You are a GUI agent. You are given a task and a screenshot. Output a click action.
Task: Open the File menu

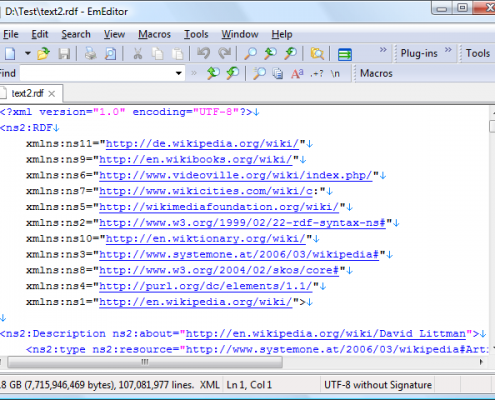point(11,34)
